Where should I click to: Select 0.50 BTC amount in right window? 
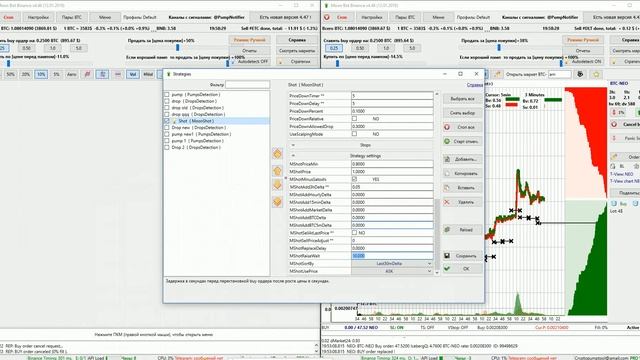pos(360,48)
